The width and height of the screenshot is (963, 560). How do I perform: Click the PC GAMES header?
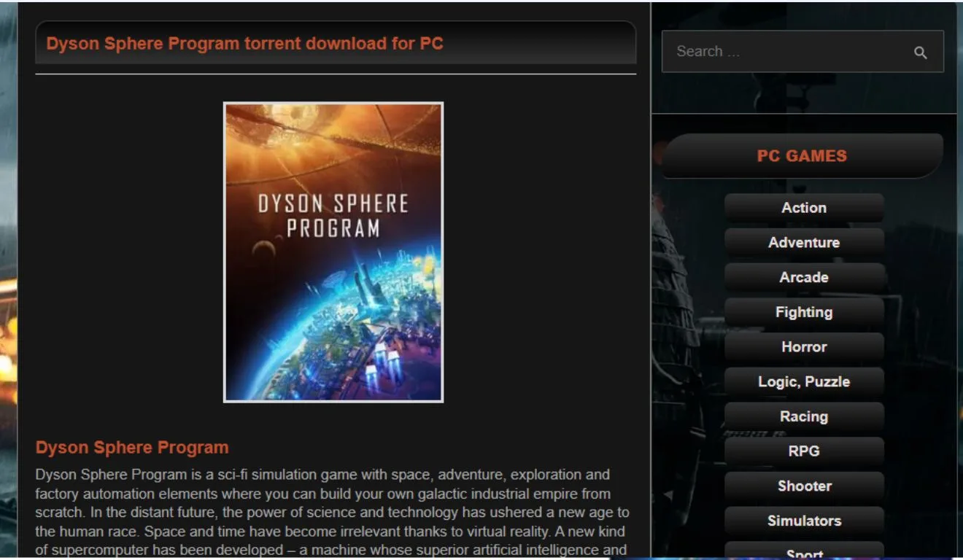click(802, 156)
